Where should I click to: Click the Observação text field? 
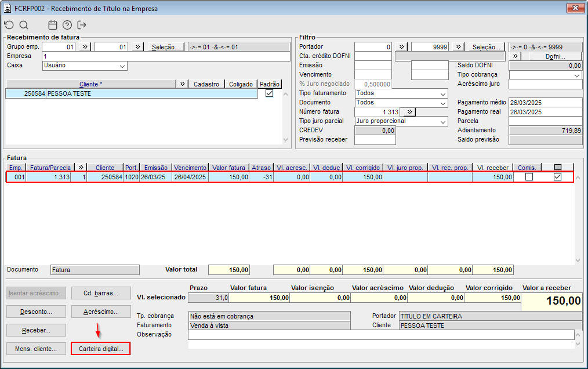click(x=381, y=335)
